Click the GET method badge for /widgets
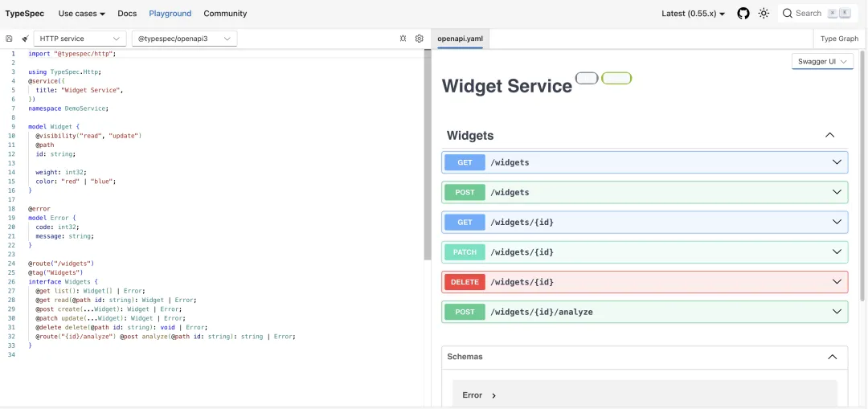This screenshot has height=409, width=868. point(465,162)
